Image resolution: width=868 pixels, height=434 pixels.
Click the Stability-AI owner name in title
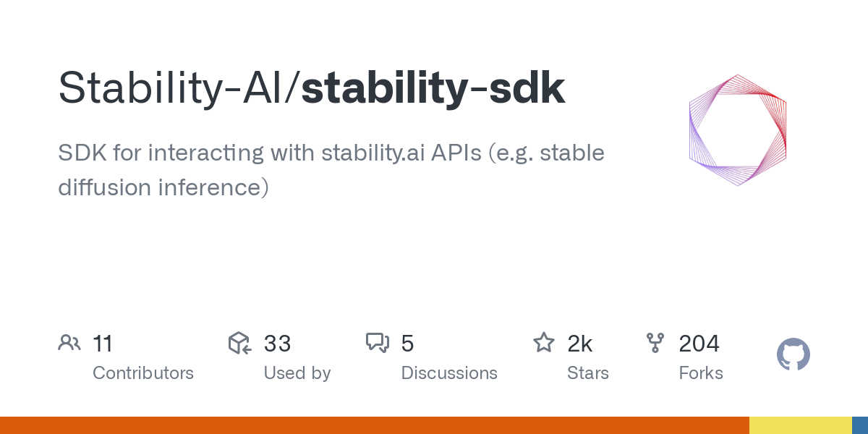tap(174, 89)
